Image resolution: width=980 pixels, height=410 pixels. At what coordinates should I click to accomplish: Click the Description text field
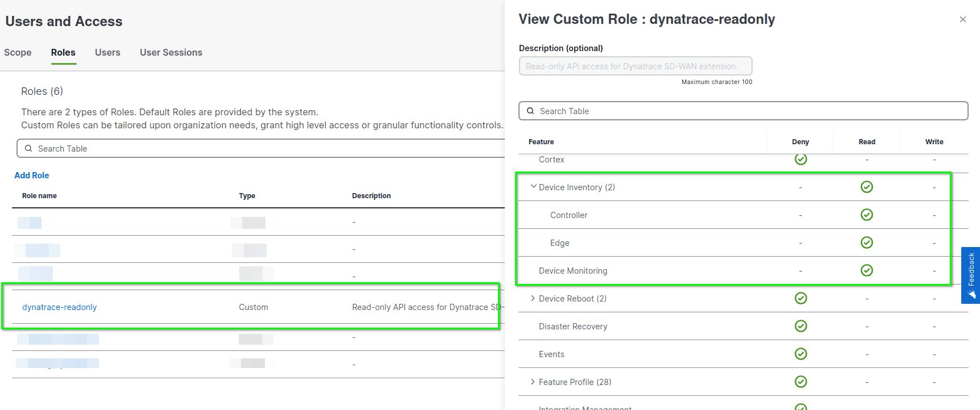[635, 66]
